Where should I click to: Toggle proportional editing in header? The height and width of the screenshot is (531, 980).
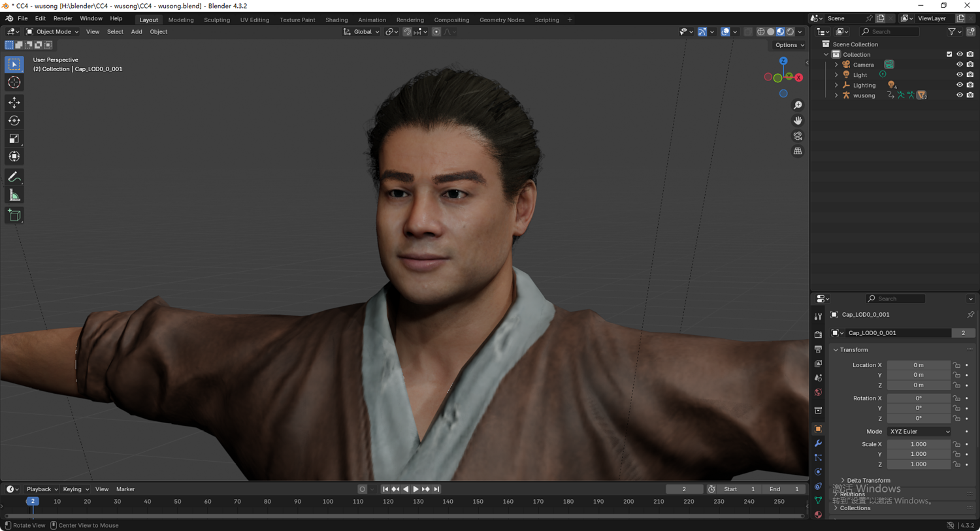click(436, 31)
